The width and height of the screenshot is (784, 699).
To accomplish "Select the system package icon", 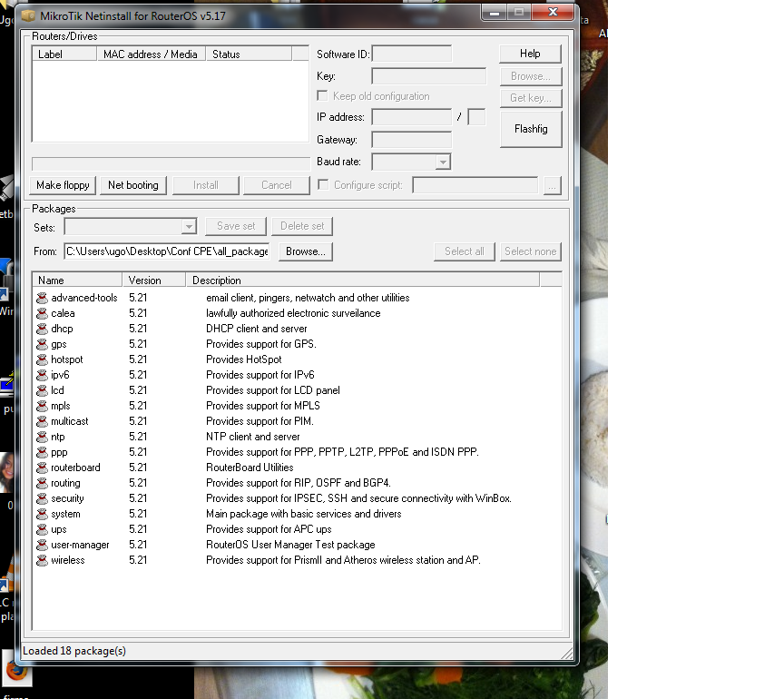I will [x=42, y=514].
